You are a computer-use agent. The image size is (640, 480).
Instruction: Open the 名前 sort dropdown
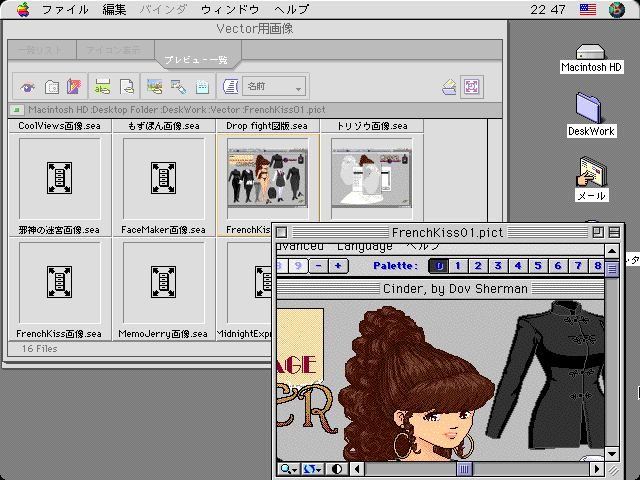pos(274,87)
